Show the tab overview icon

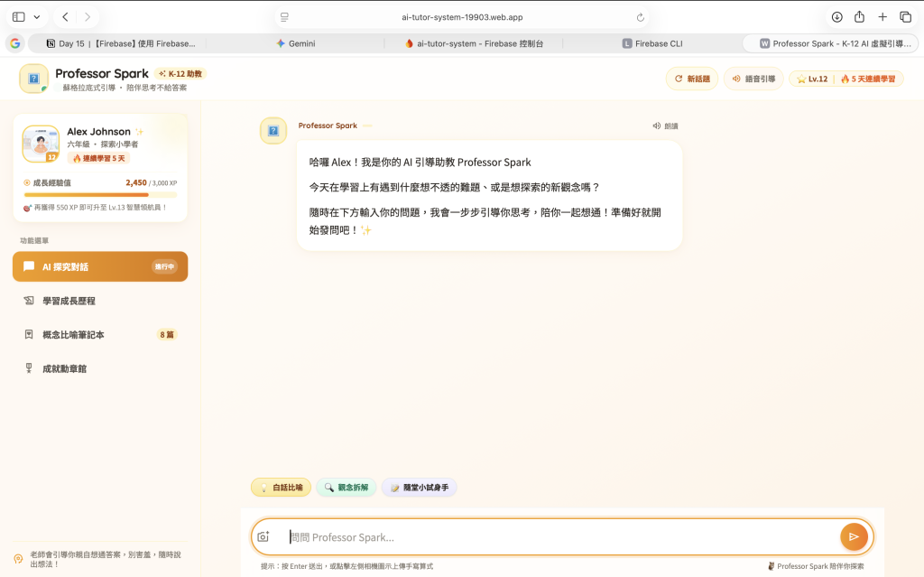point(905,17)
